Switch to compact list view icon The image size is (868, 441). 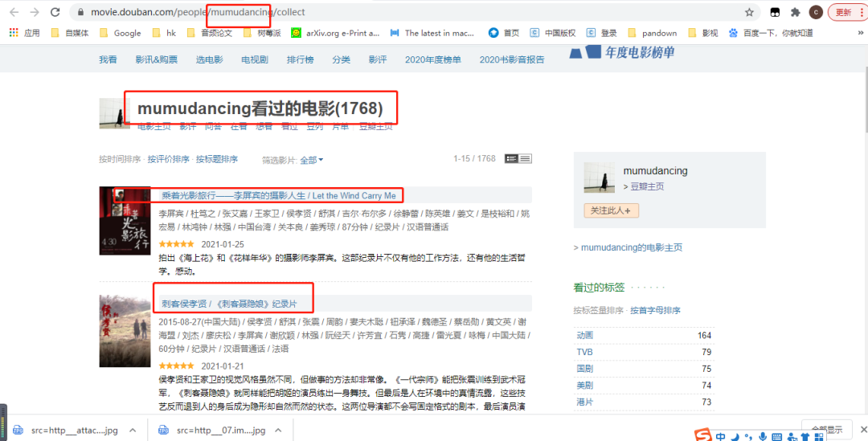526,159
